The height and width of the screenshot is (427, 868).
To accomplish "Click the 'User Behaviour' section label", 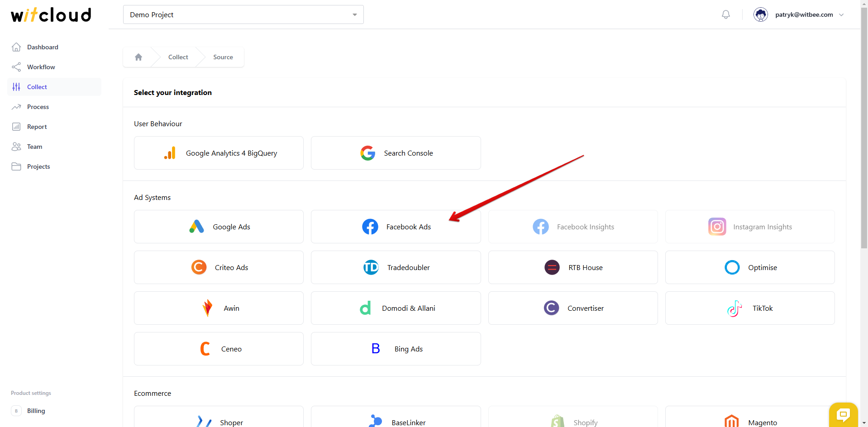I will (x=158, y=123).
